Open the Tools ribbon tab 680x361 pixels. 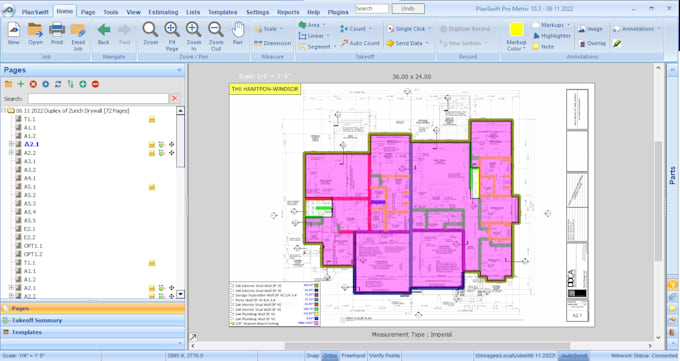click(111, 12)
